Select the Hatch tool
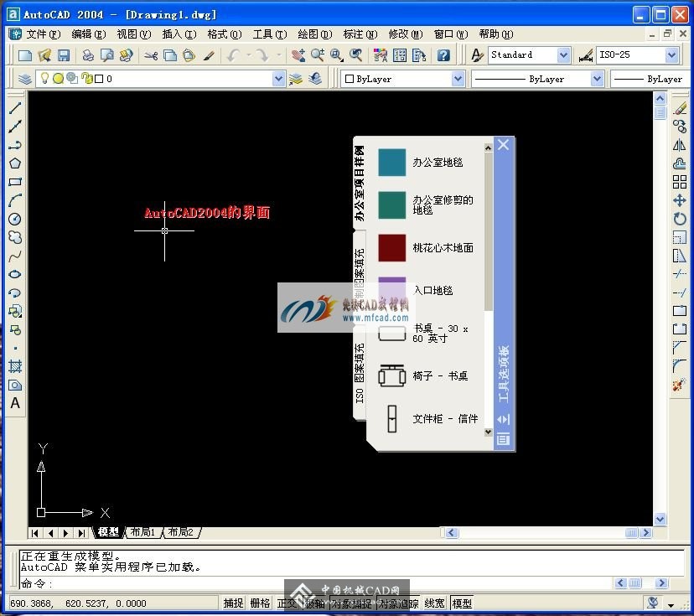 pyautogui.click(x=15, y=366)
